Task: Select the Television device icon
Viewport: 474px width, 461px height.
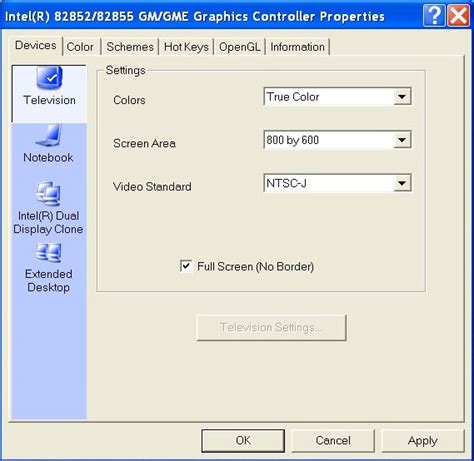Action: [49, 78]
